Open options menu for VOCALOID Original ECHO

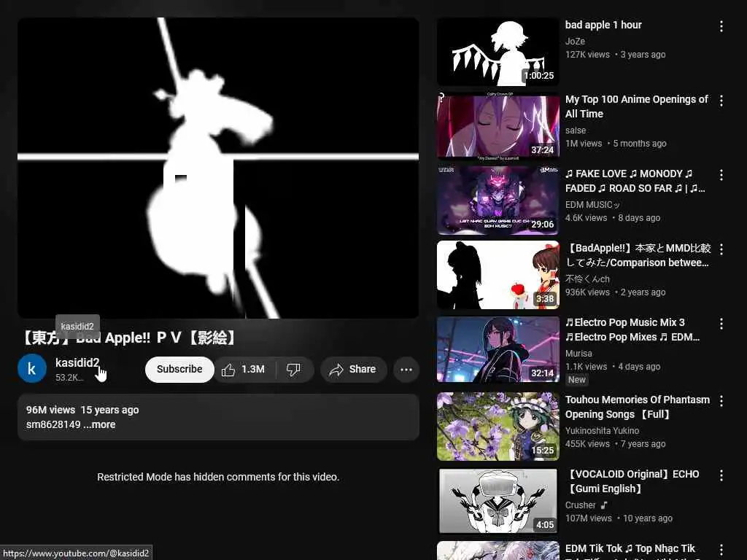click(721, 475)
